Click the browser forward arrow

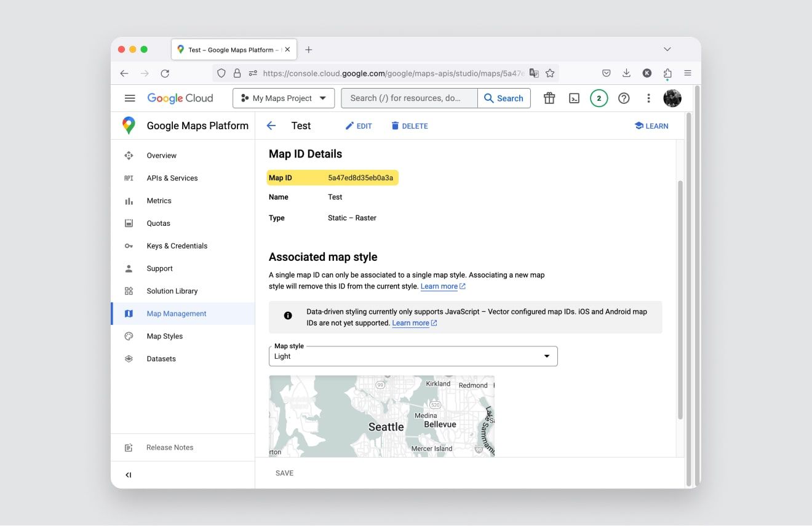(145, 73)
